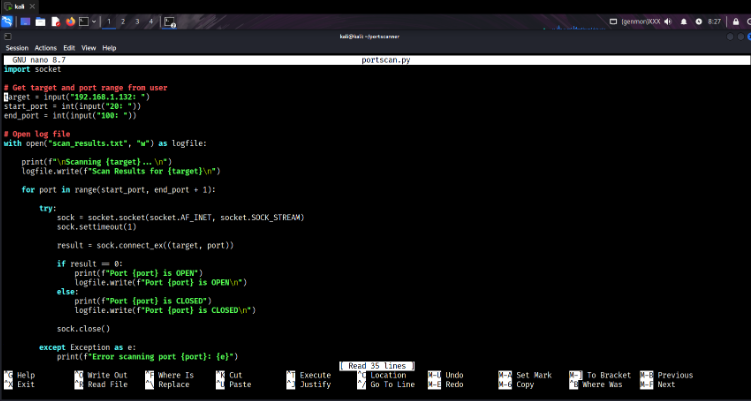Click the start_port assignment line

tap(72, 106)
